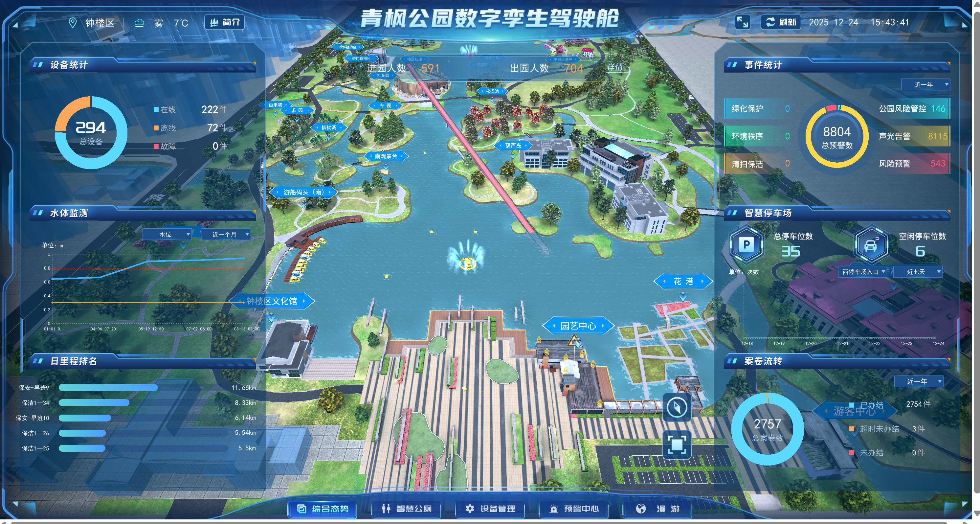980x524 pixels.
Task: Reset map view with the focus frame icon
Action: (677, 444)
